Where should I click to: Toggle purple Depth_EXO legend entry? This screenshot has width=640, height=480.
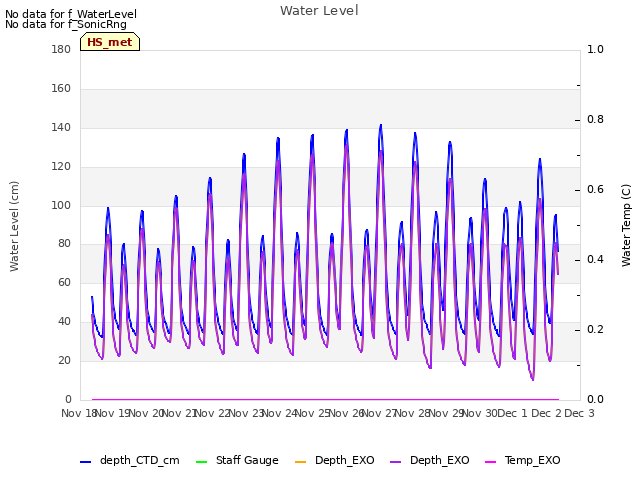click(x=429, y=460)
